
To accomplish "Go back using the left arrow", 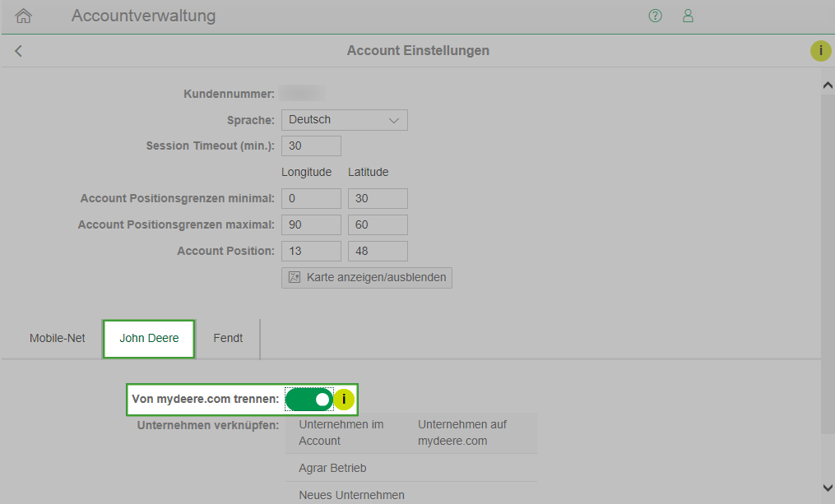I will click(x=18, y=51).
